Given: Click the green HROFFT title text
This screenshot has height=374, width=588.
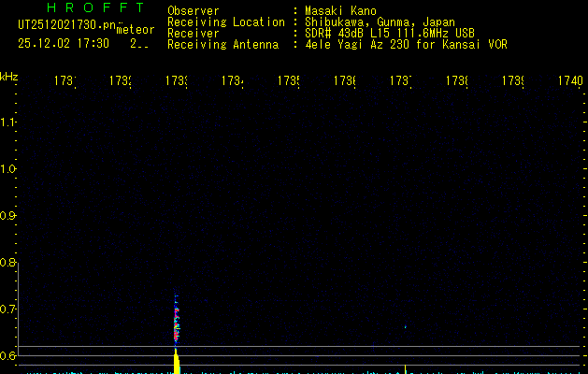Looking at the screenshot, I should [95, 7].
